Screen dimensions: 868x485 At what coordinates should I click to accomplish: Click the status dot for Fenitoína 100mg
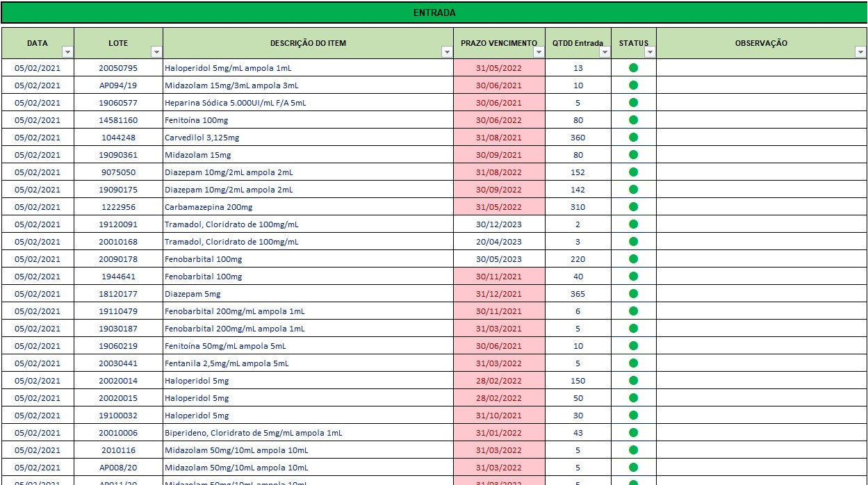click(x=633, y=120)
